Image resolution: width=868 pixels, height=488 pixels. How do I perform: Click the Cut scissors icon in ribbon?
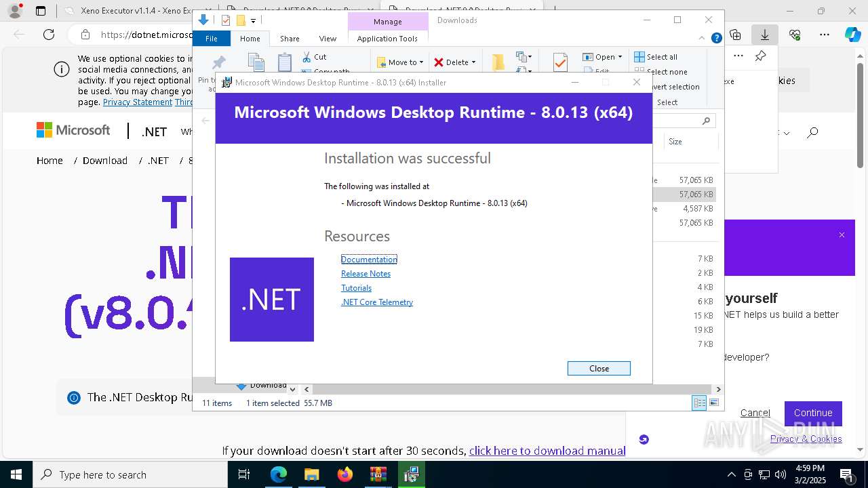coord(307,57)
